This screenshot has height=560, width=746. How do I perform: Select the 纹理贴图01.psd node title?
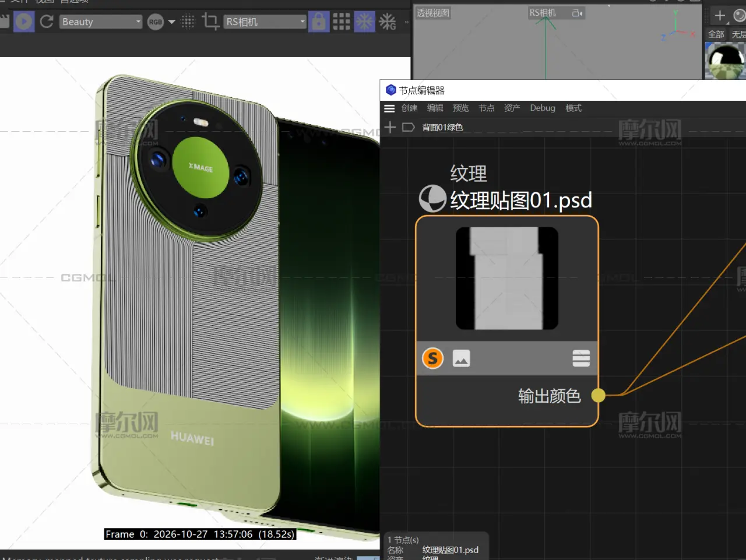[521, 200]
